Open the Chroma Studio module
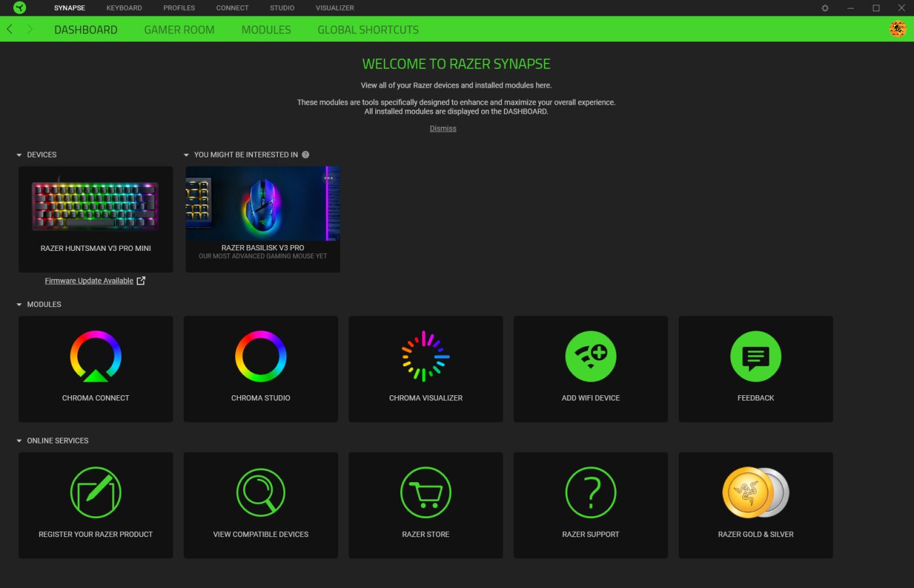This screenshot has height=588, width=914. [x=261, y=369]
